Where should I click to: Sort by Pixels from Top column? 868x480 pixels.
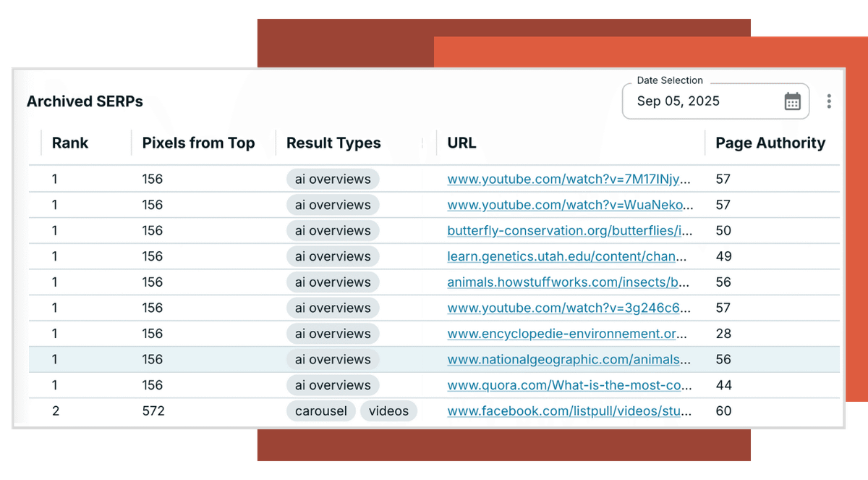[198, 143]
